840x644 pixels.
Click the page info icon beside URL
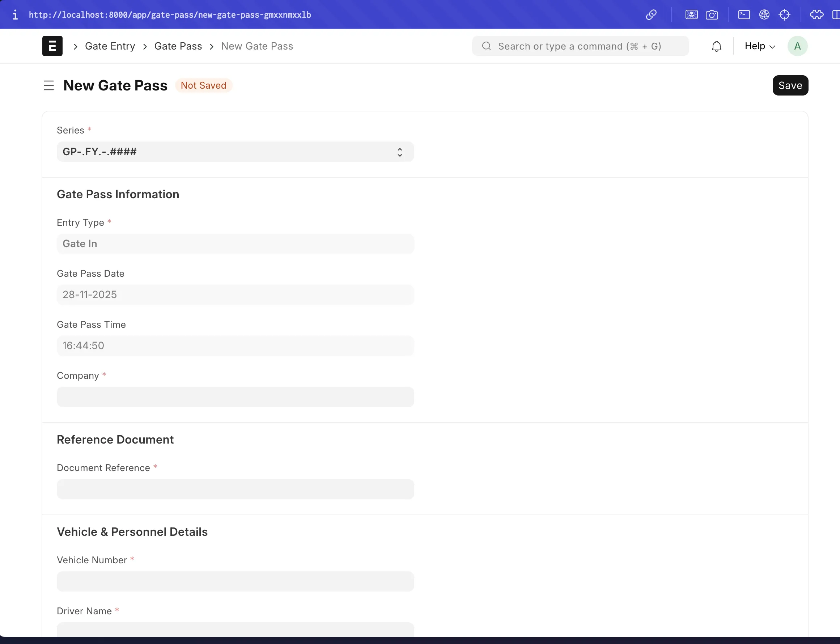point(15,14)
